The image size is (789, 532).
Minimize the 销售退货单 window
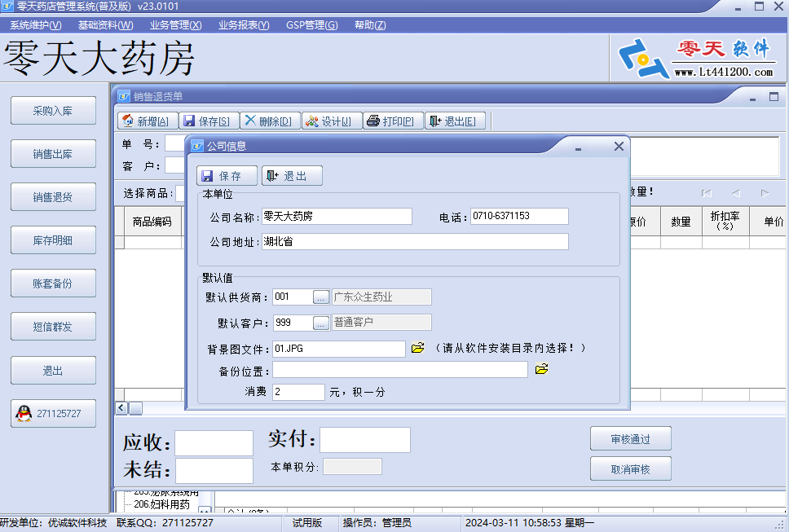(x=753, y=98)
